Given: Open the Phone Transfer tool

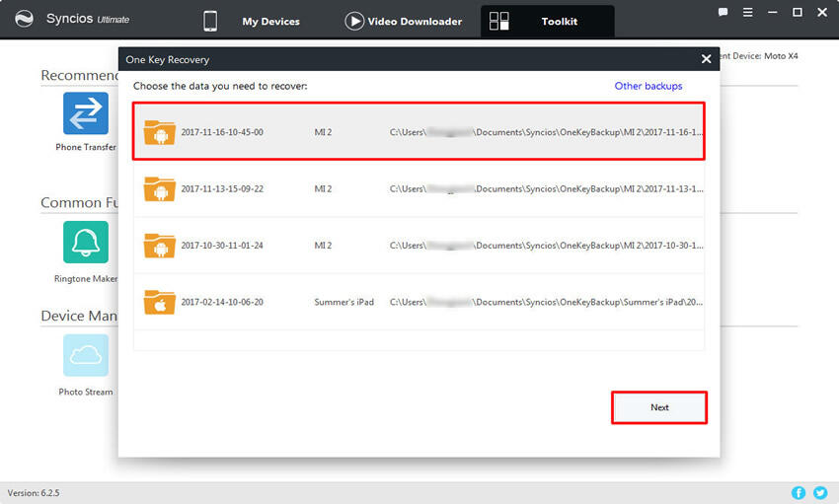Looking at the screenshot, I should (x=86, y=113).
